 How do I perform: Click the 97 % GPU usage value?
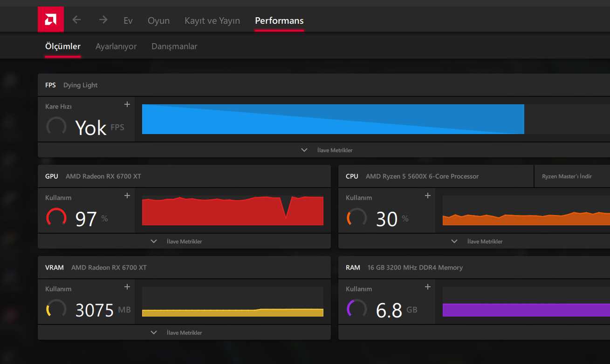coord(91,219)
